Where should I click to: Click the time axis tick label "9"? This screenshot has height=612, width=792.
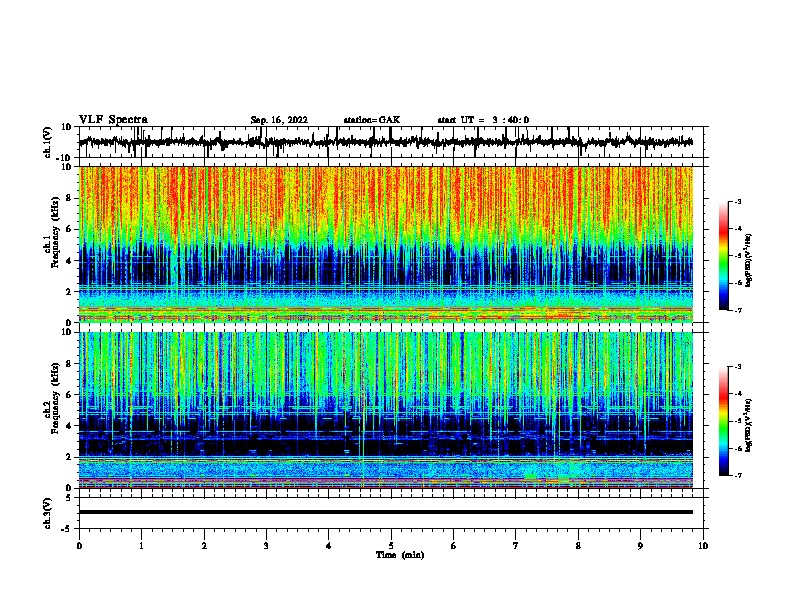point(640,546)
